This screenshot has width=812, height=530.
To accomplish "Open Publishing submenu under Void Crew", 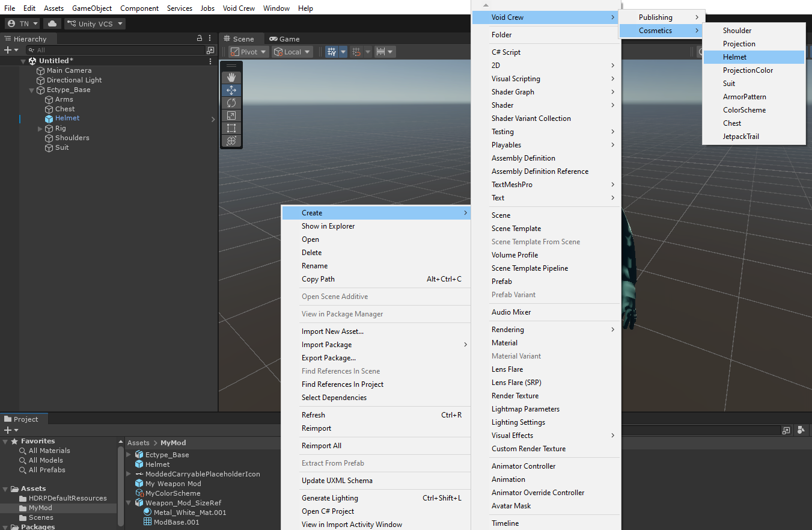I will pos(660,17).
